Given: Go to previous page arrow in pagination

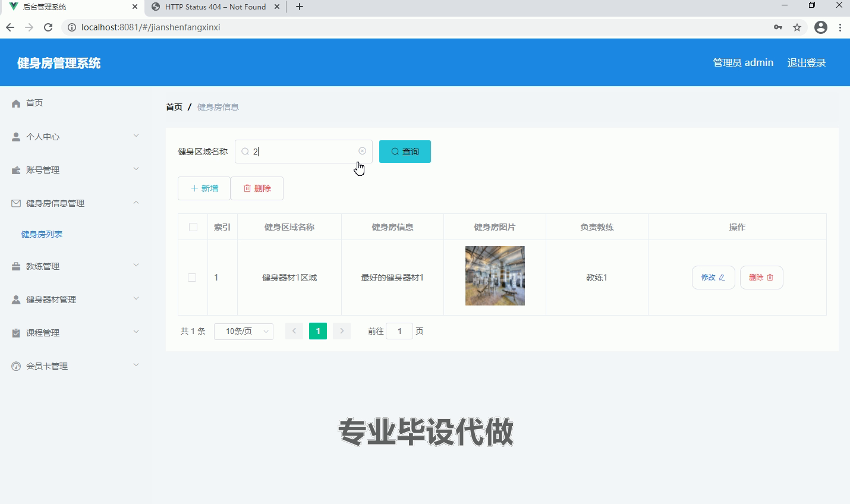Looking at the screenshot, I should [294, 331].
